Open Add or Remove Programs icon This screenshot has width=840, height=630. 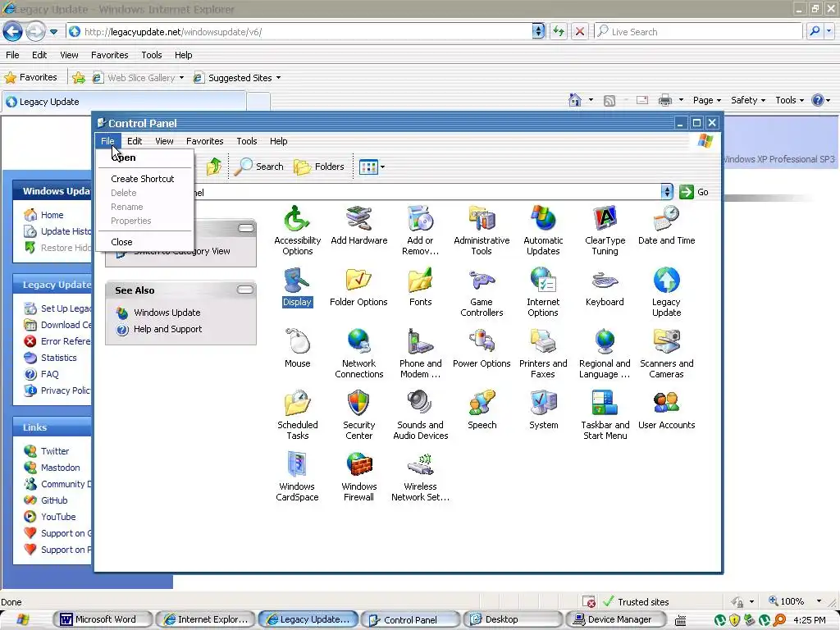[421, 231]
